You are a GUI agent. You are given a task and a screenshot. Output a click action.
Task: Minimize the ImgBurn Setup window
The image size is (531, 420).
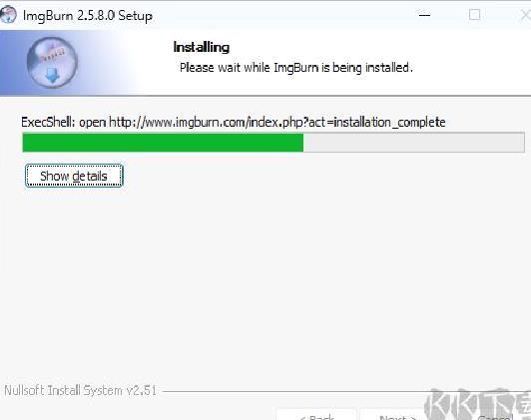coord(424,15)
